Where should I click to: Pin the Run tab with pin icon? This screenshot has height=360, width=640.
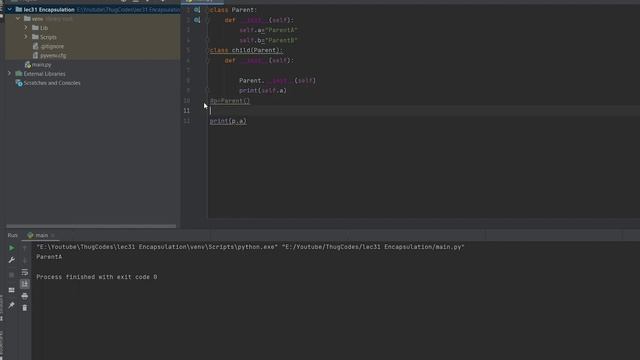tap(11, 305)
